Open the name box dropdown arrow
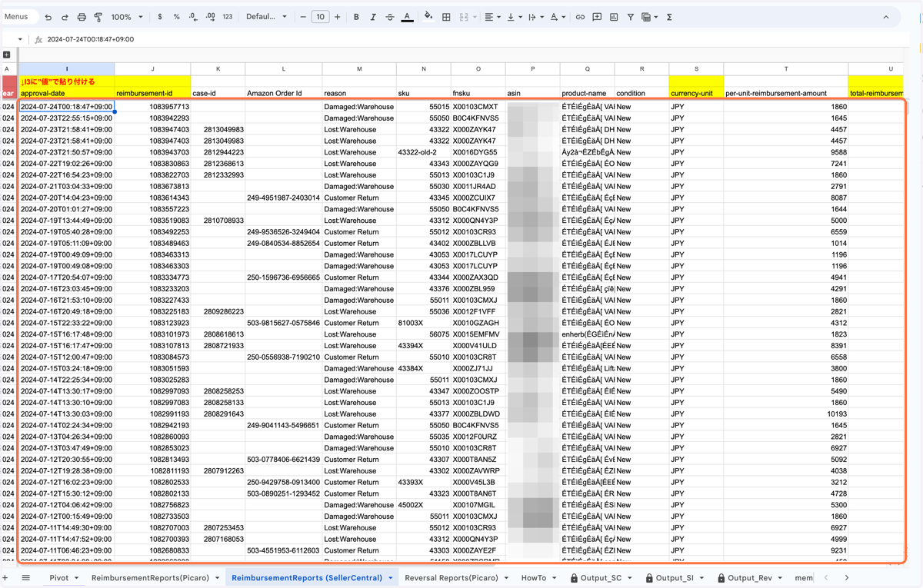Image resolution: width=923 pixels, height=588 pixels. pos(20,39)
